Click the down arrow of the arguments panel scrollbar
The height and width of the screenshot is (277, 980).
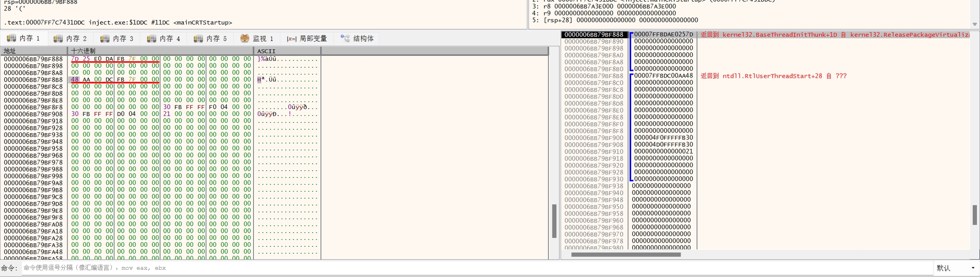point(974,25)
